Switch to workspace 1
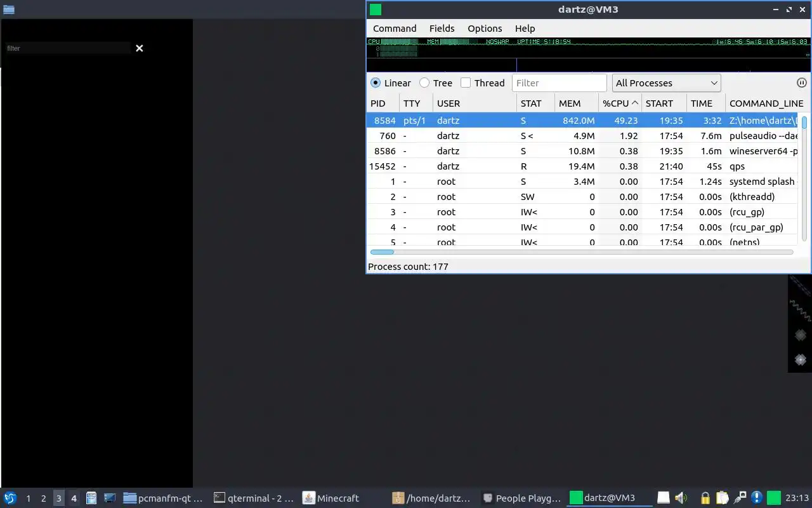Viewport: 812px width, 508px height. point(28,498)
